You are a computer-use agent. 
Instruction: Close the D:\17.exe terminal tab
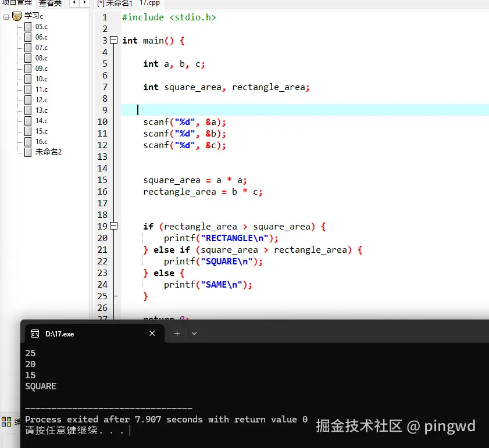tap(152, 334)
